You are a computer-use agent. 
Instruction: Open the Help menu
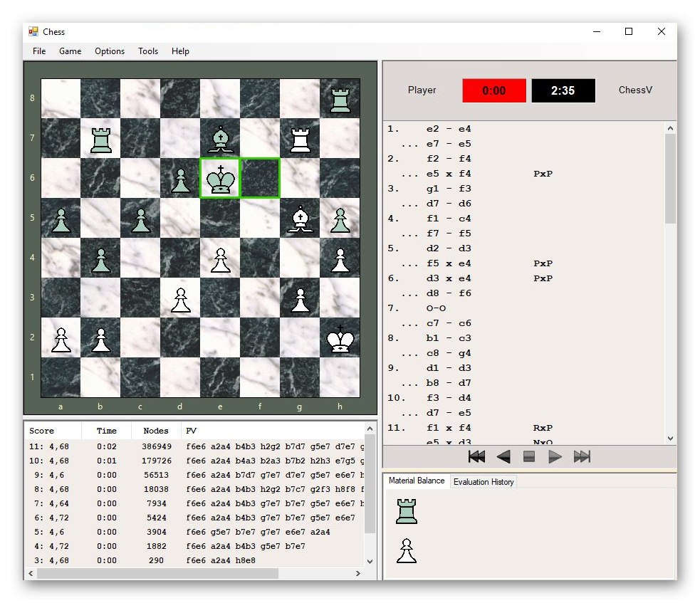pyautogui.click(x=180, y=51)
